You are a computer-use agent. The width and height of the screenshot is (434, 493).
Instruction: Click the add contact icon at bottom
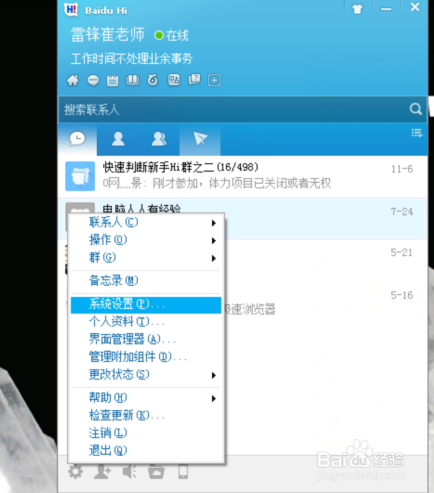click(102, 472)
